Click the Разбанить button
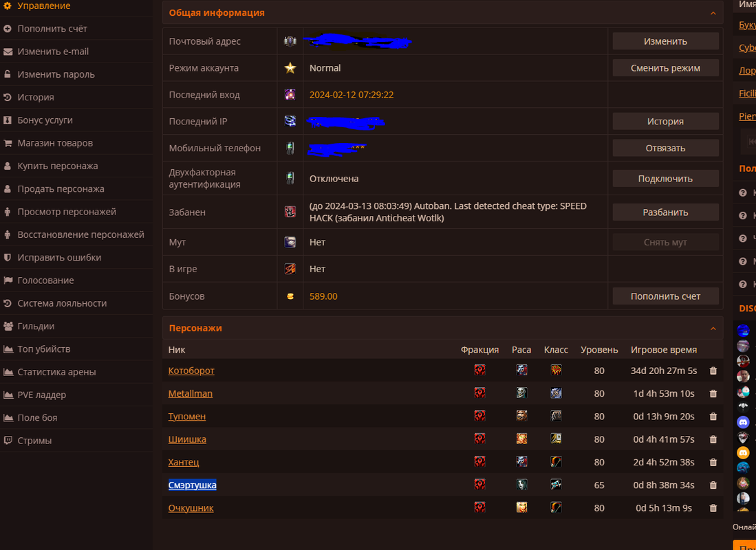Screen dimensions: 756x550 (665, 212)
